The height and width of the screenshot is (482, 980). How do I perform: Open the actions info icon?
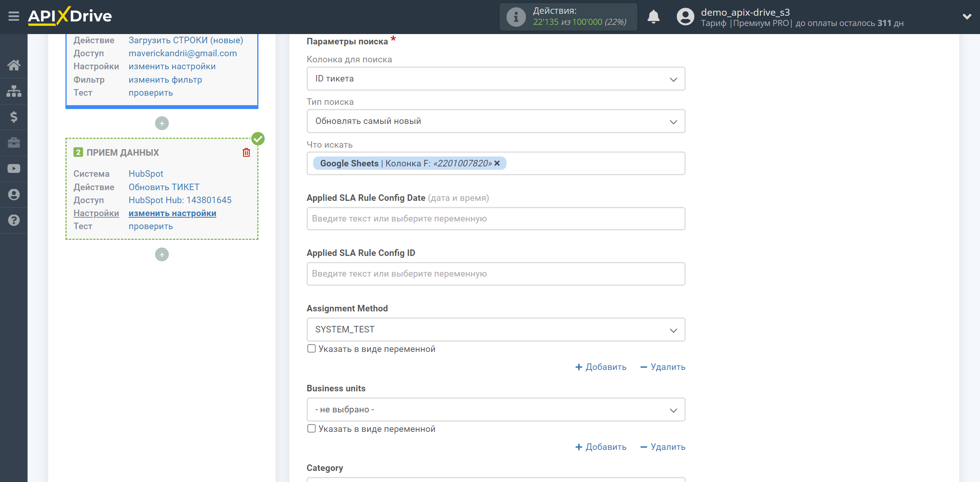(x=516, y=17)
